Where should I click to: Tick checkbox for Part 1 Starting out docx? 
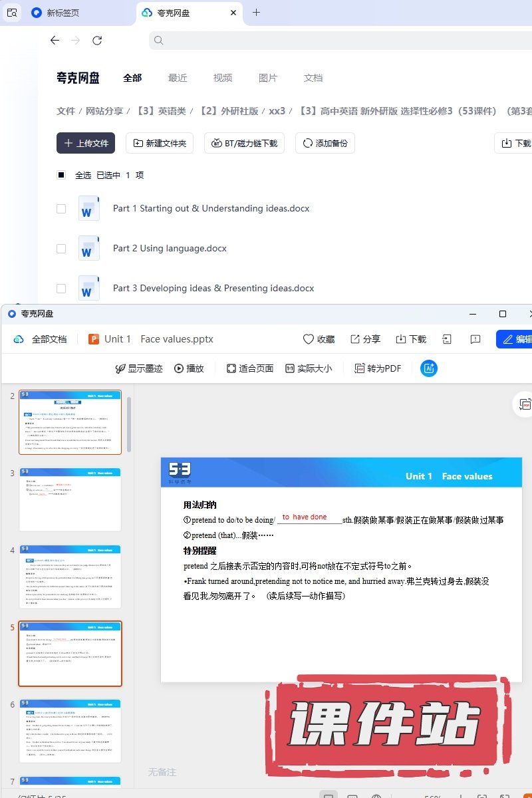point(61,208)
